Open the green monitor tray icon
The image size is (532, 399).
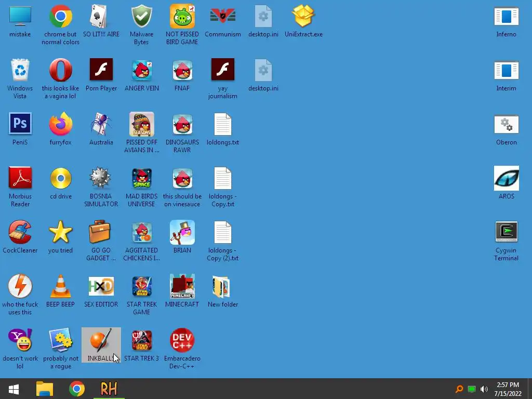(472, 389)
